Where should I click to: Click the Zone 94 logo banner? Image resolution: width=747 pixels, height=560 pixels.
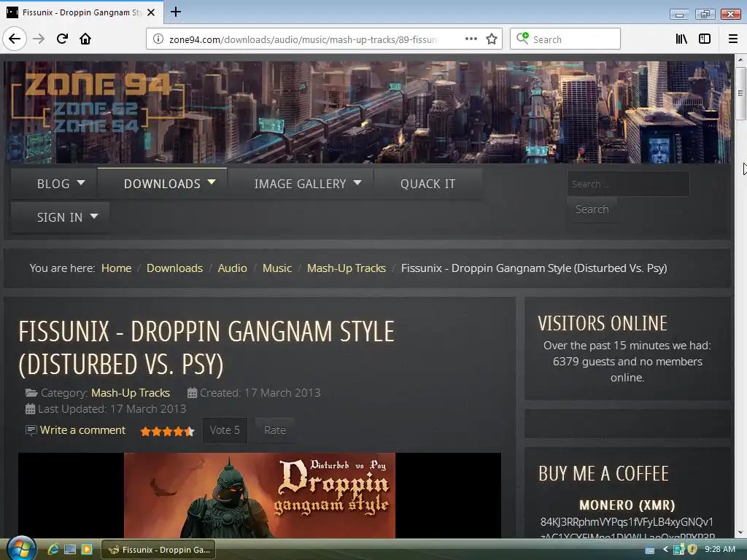point(98,104)
